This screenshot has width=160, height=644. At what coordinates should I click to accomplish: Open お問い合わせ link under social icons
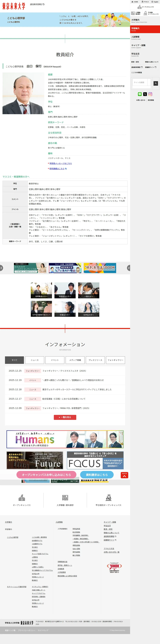[x=141, y=100]
